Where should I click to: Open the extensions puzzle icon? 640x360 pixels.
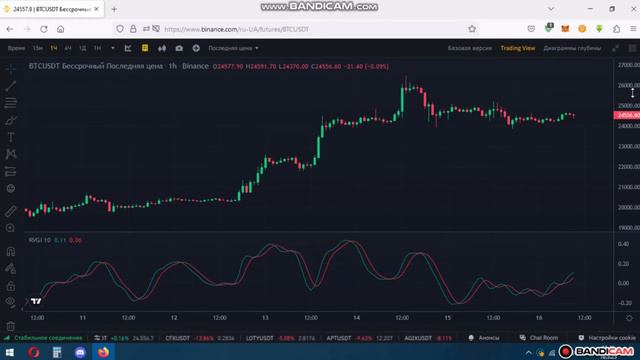click(616, 29)
